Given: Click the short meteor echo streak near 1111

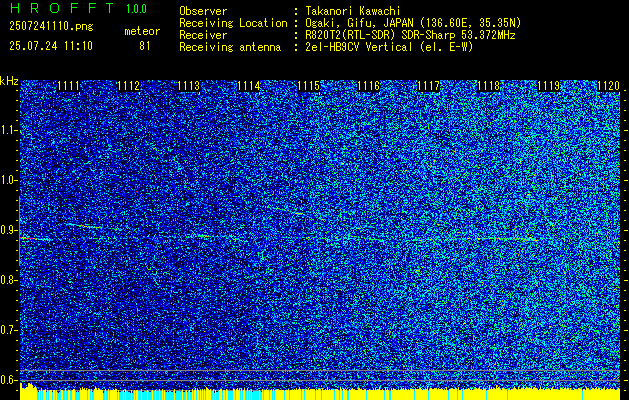Looking at the screenshot, I should (85, 226).
